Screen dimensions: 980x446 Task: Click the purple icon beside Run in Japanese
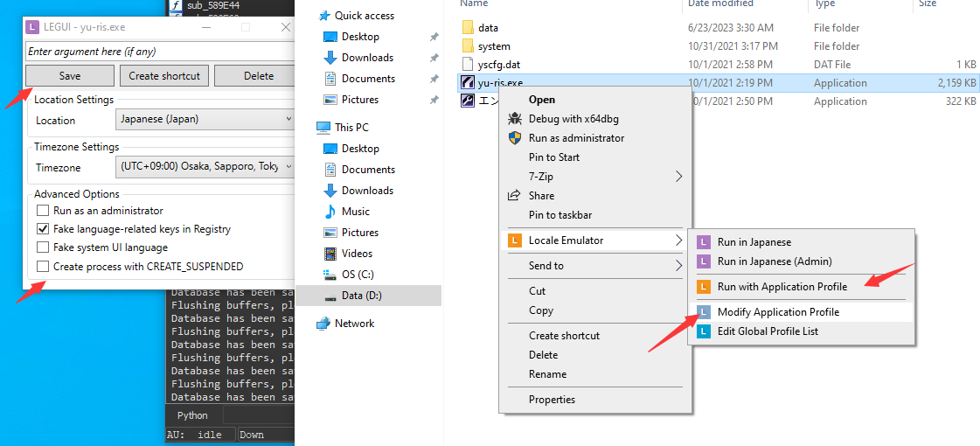[705, 242]
